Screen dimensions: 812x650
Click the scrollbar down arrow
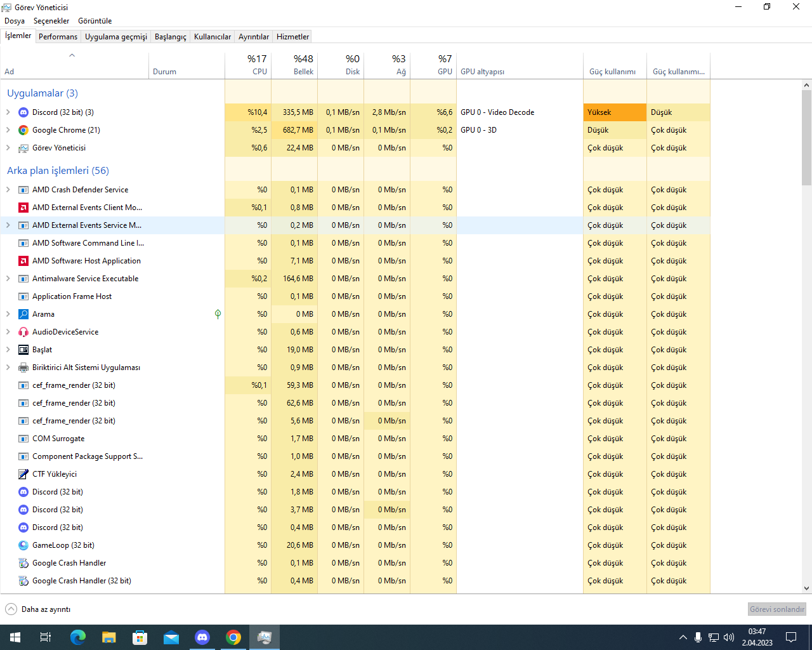(806, 588)
